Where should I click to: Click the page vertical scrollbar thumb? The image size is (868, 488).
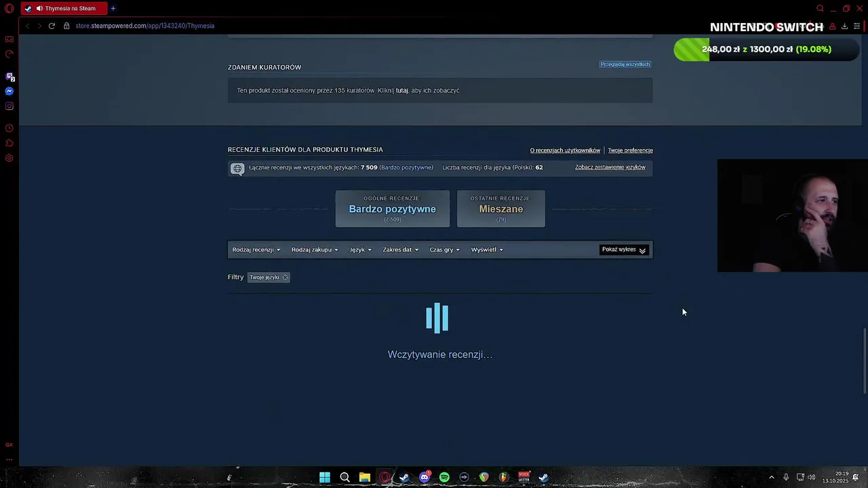point(865,361)
